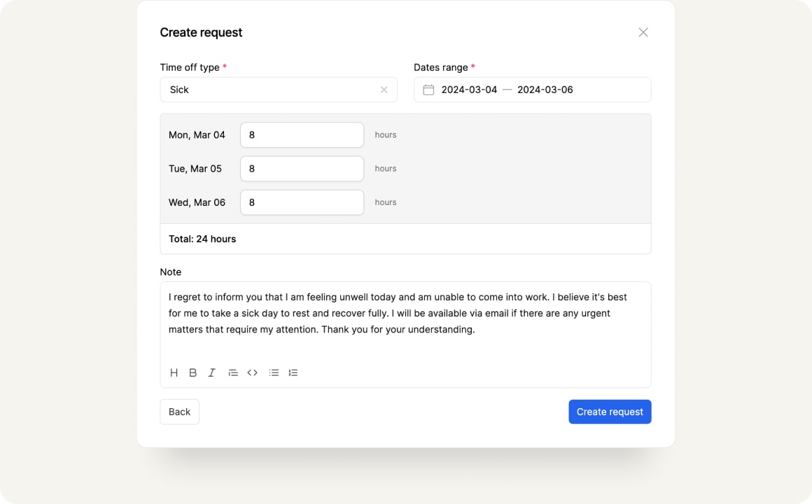Screen dimensions: 812x504
Task: Apply heading format in note toolbar
Action: (174, 372)
